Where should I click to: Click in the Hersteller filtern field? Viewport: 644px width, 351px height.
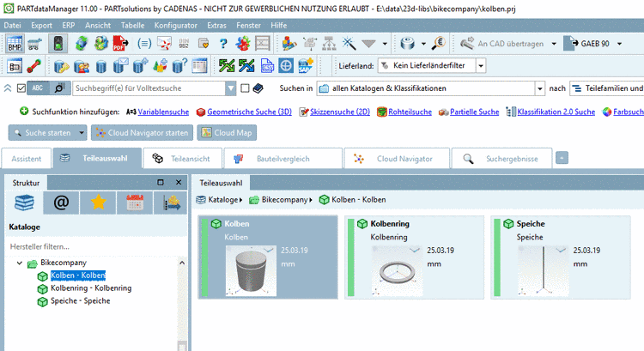tap(97, 246)
